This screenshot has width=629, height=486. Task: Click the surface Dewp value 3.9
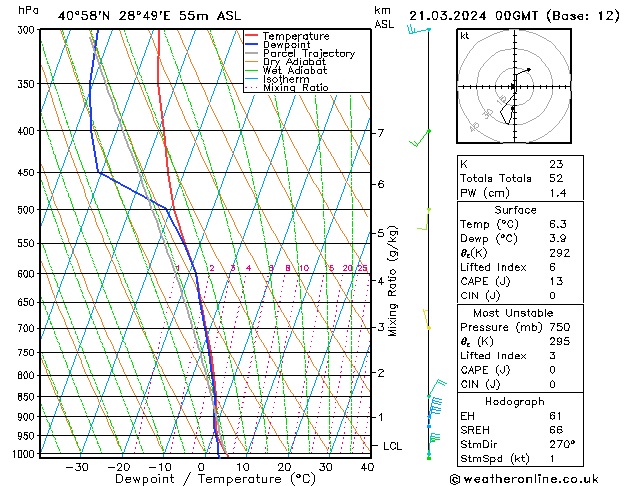[x=558, y=239]
